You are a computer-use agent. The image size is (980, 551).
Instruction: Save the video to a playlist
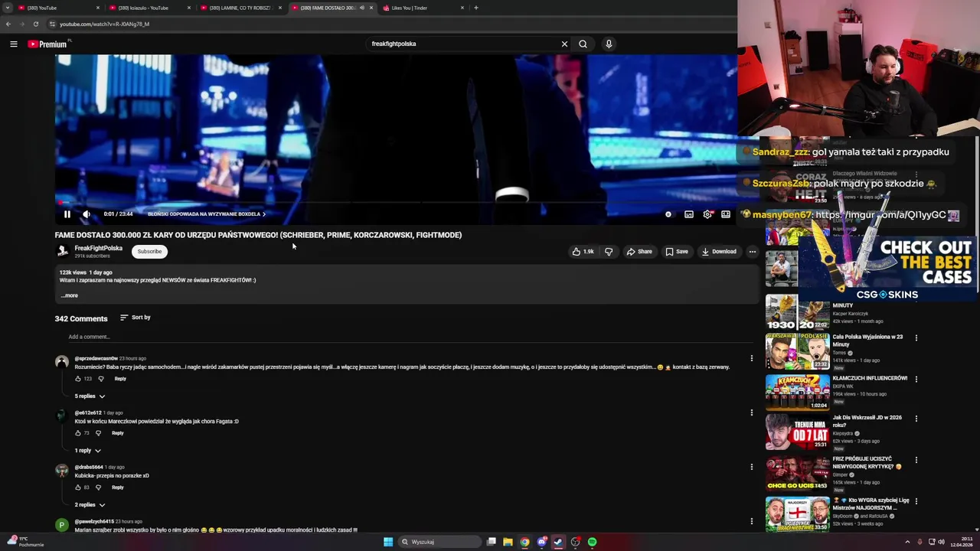click(x=677, y=251)
